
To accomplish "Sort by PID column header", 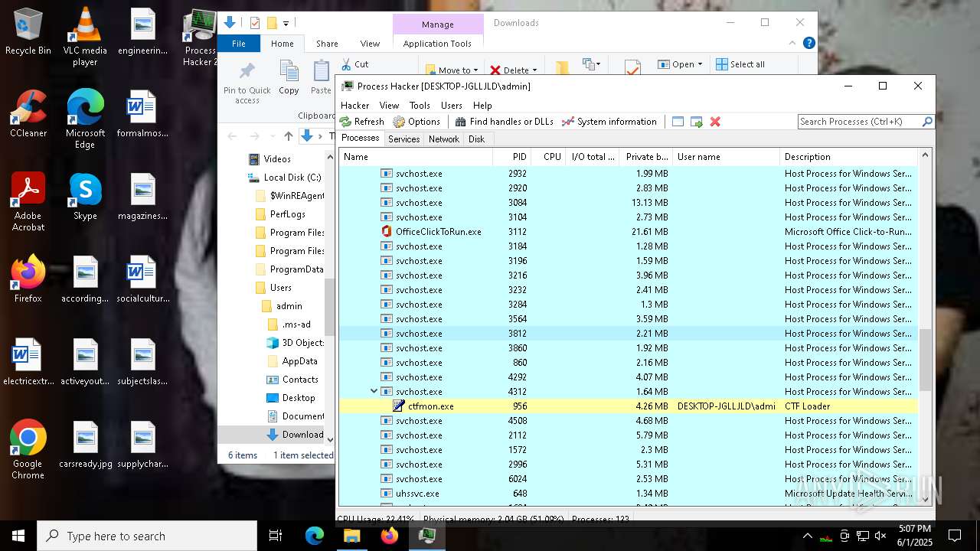I will click(512, 157).
